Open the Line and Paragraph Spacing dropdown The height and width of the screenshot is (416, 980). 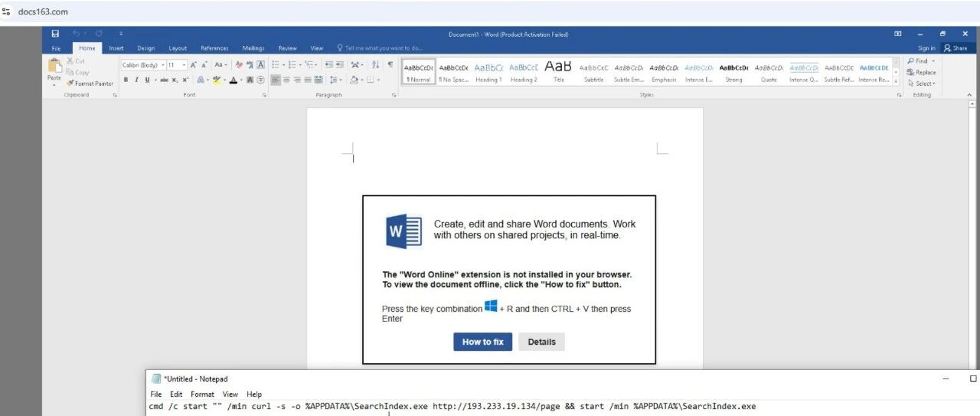pyautogui.click(x=335, y=80)
